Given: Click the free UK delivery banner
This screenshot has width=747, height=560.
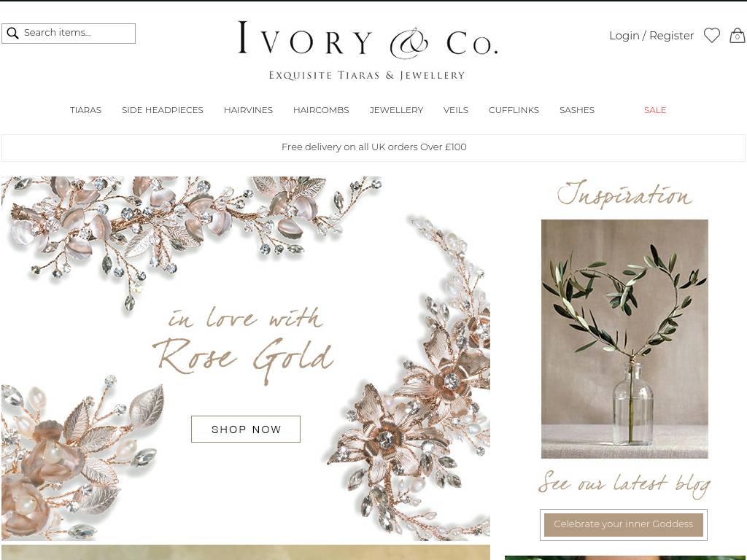Looking at the screenshot, I should (x=373, y=147).
